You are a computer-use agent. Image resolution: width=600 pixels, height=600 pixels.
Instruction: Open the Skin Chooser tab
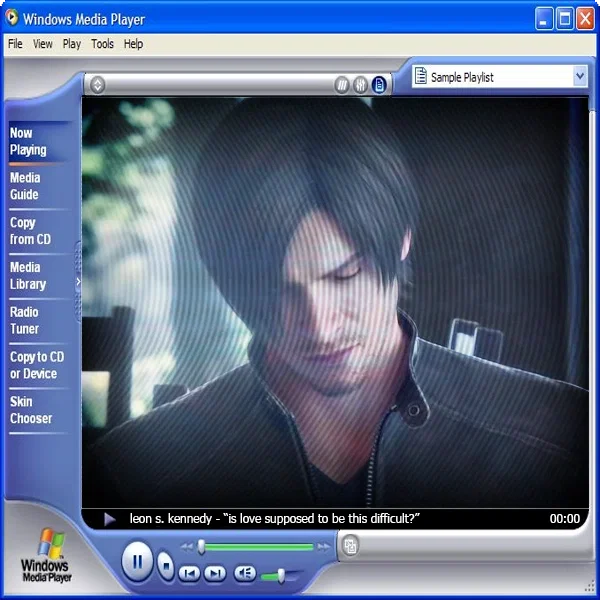[38, 410]
